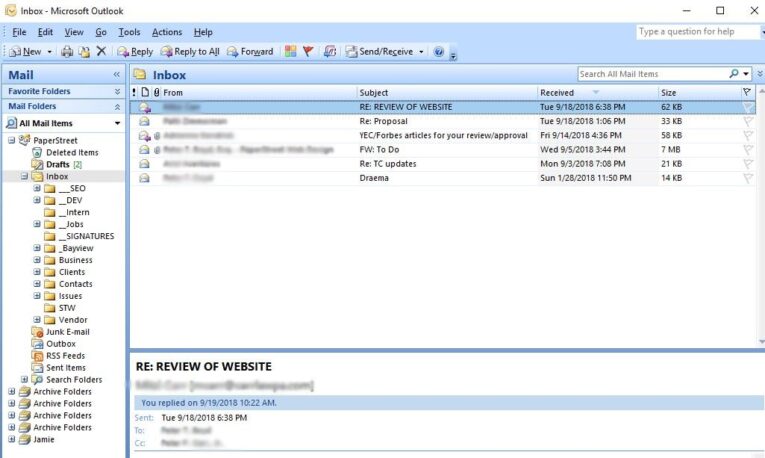The width and height of the screenshot is (765, 458).
Task: Click the Print icon in toolbar
Action: pyautogui.click(x=67, y=51)
